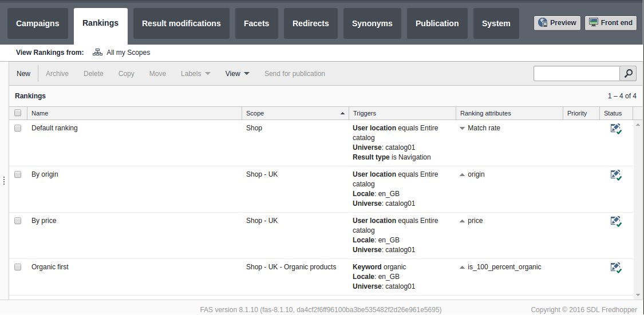
Task: Open status icon for Default ranking
Action: [x=615, y=129]
